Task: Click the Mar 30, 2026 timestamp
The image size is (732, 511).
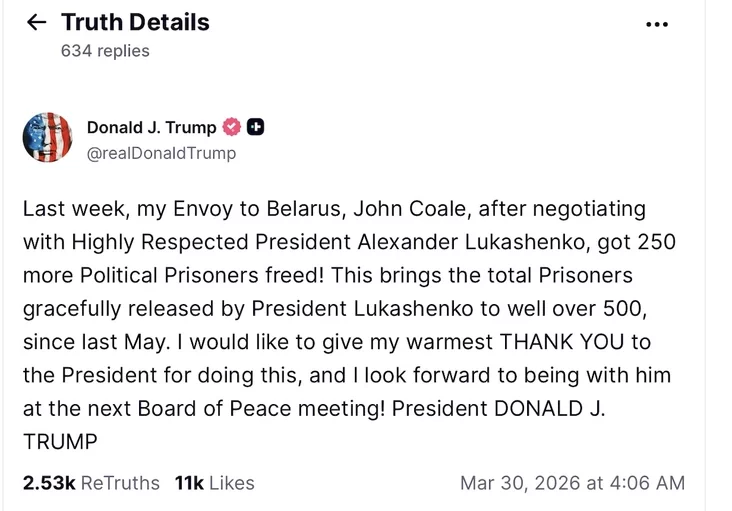Action: click(572, 483)
